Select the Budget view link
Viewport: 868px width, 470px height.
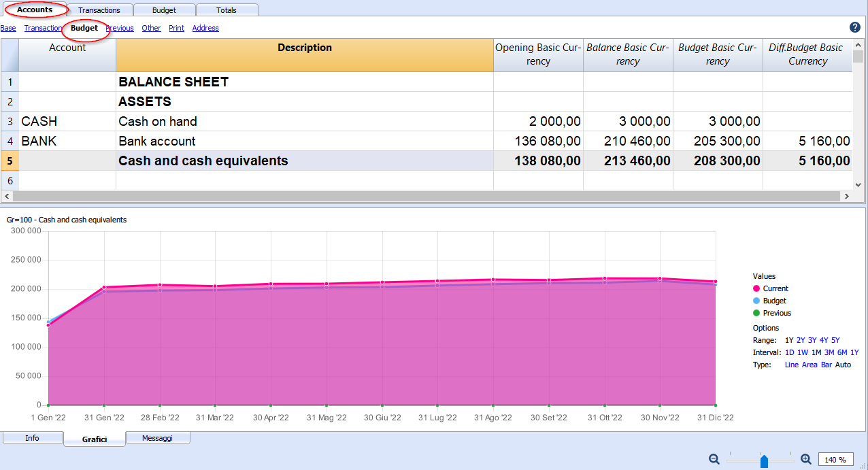coord(84,28)
